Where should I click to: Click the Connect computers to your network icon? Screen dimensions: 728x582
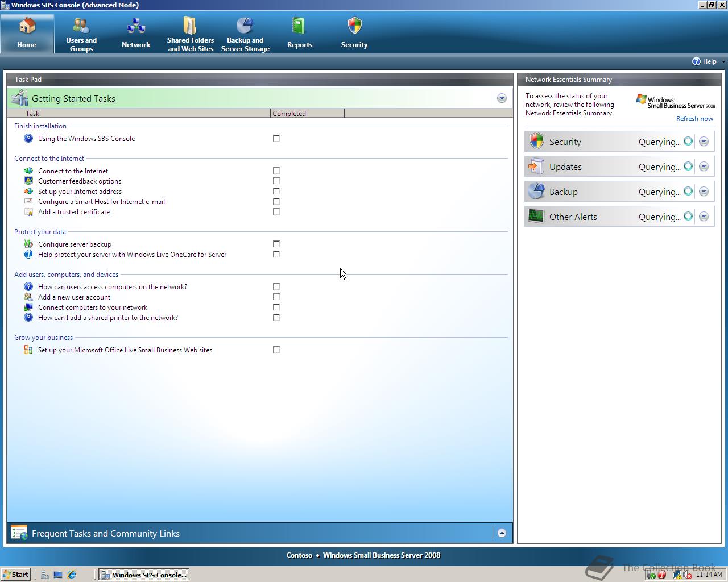[x=28, y=307]
